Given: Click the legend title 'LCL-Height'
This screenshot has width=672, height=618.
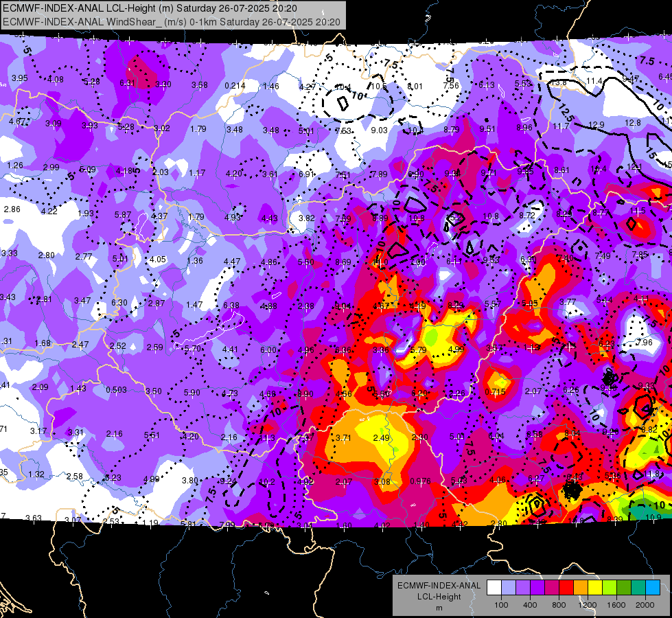Looking at the screenshot, I should point(439,597).
